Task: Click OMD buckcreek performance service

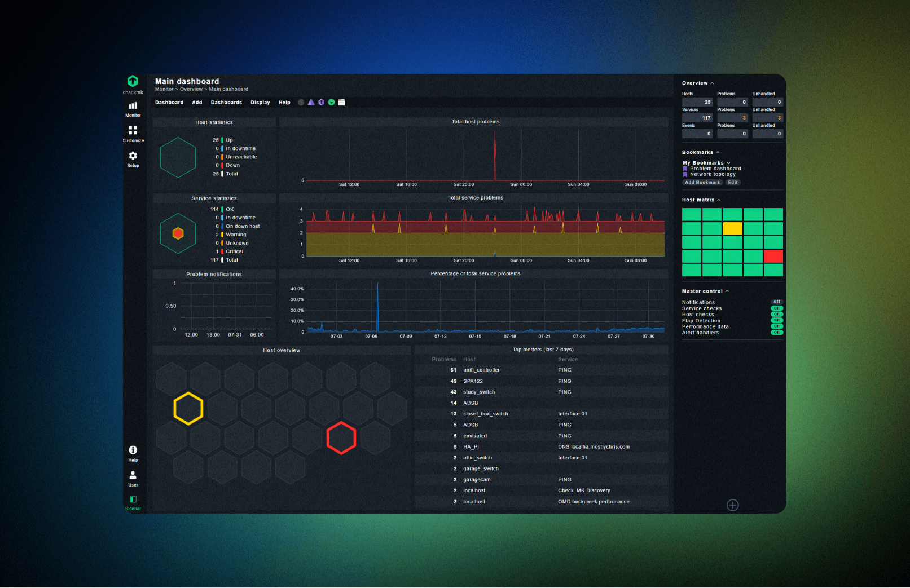Action: point(594,502)
